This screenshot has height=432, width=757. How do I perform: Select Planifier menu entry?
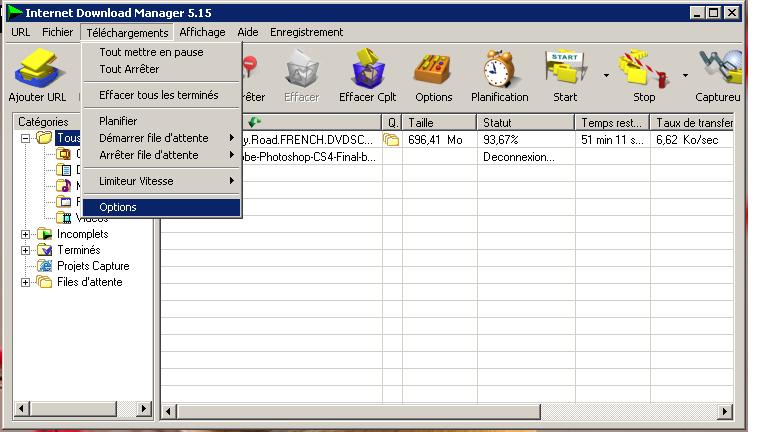pyautogui.click(x=162, y=121)
